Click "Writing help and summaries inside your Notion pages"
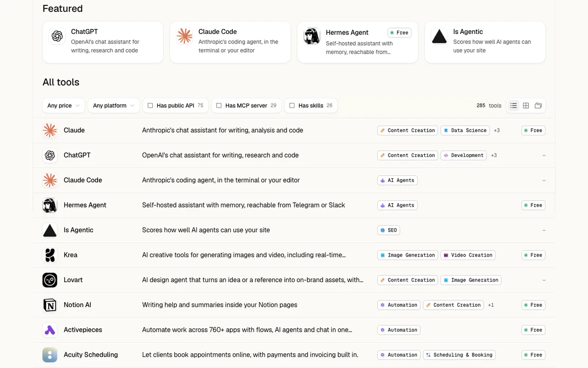The width and height of the screenshot is (588, 368). (x=220, y=305)
